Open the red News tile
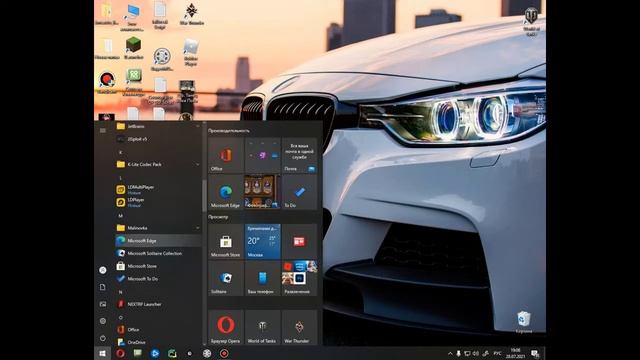This screenshot has height=360, width=640. pos(299,242)
